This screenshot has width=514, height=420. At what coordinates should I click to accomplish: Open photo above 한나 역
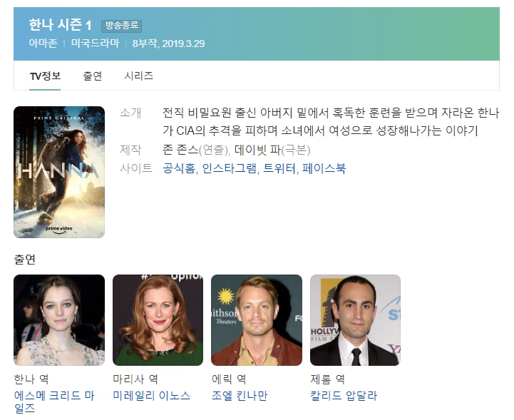pyautogui.click(x=59, y=320)
